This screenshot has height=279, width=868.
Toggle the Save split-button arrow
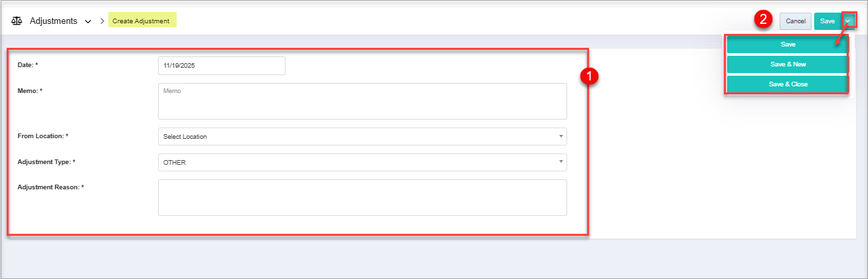click(x=849, y=21)
